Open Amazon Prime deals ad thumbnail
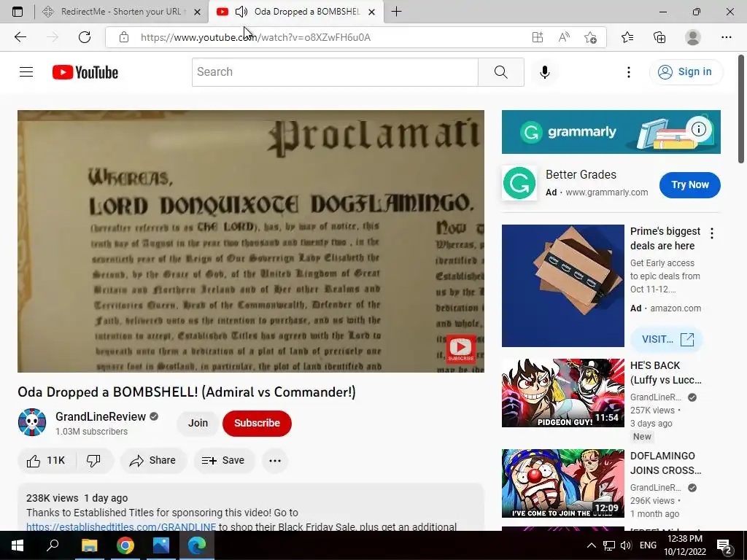This screenshot has width=747, height=560. click(562, 286)
